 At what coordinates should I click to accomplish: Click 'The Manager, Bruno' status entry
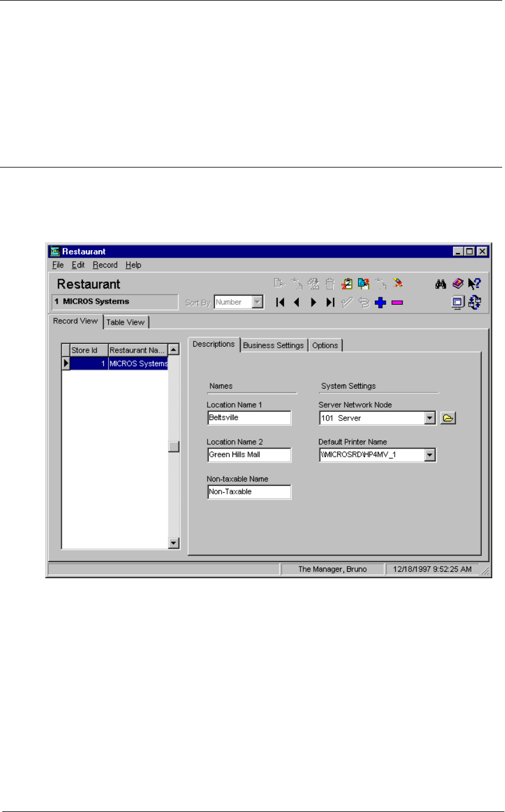pyautogui.click(x=332, y=569)
